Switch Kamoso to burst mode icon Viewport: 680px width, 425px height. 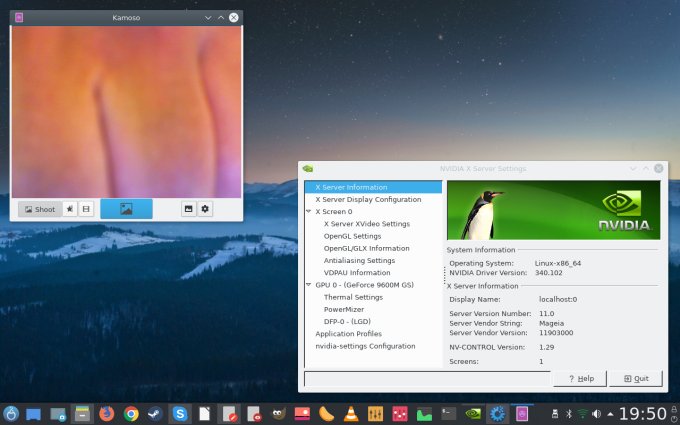70,209
